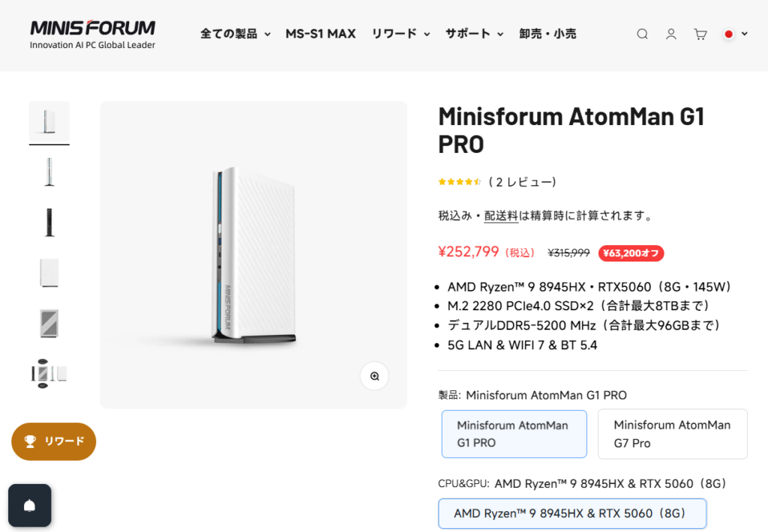Zoom product image with magnifier button
The width and height of the screenshot is (768, 532).
[x=374, y=375]
